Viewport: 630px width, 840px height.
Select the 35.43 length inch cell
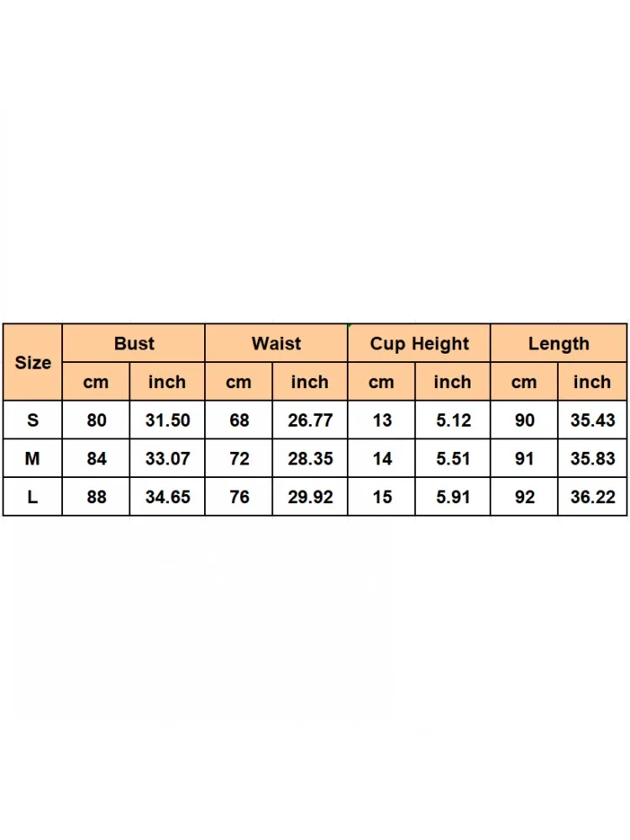point(592,420)
